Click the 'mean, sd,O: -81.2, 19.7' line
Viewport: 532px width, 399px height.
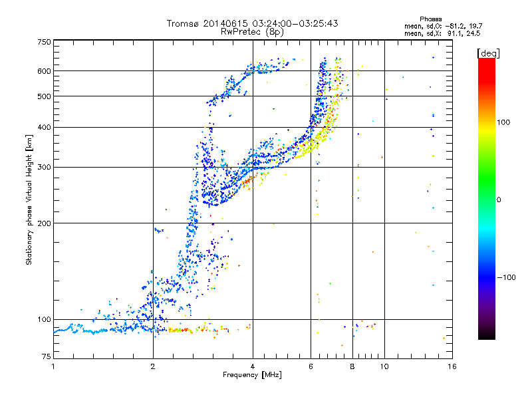443,26
